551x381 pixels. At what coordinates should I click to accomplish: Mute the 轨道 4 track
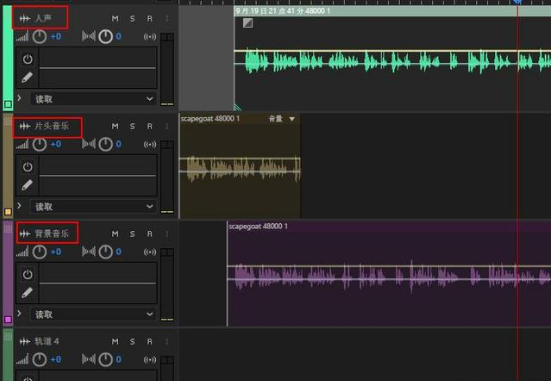coord(115,341)
